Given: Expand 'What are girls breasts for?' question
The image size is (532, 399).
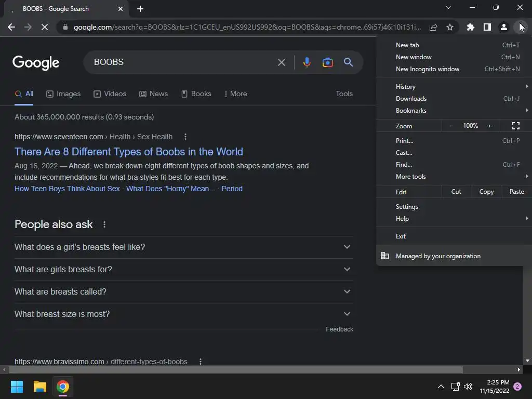Looking at the screenshot, I should tap(183, 270).
